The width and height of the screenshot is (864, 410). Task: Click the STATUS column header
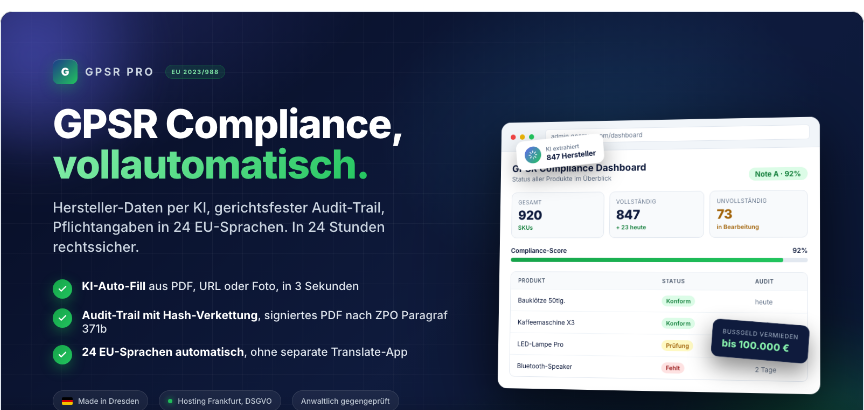click(673, 281)
